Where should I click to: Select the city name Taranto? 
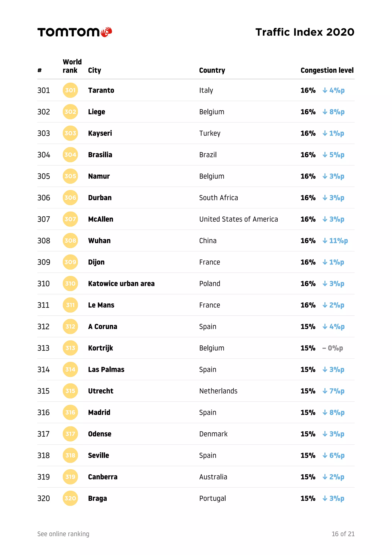(x=101, y=90)
